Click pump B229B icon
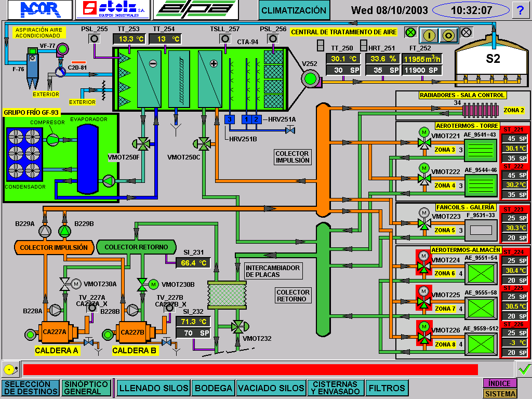The height and width of the screenshot is (399, 532). click(64, 231)
